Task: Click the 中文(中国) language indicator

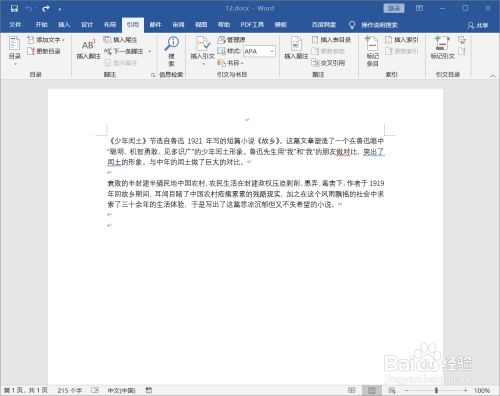Action: click(121, 390)
